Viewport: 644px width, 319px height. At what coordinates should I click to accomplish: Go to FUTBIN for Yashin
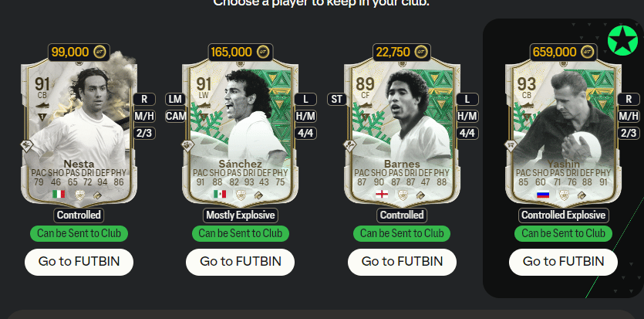click(x=563, y=261)
